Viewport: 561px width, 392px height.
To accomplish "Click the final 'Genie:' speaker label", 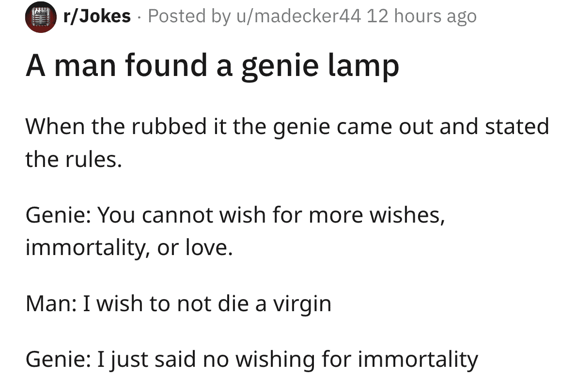I will pyautogui.click(x=58, y=360).
